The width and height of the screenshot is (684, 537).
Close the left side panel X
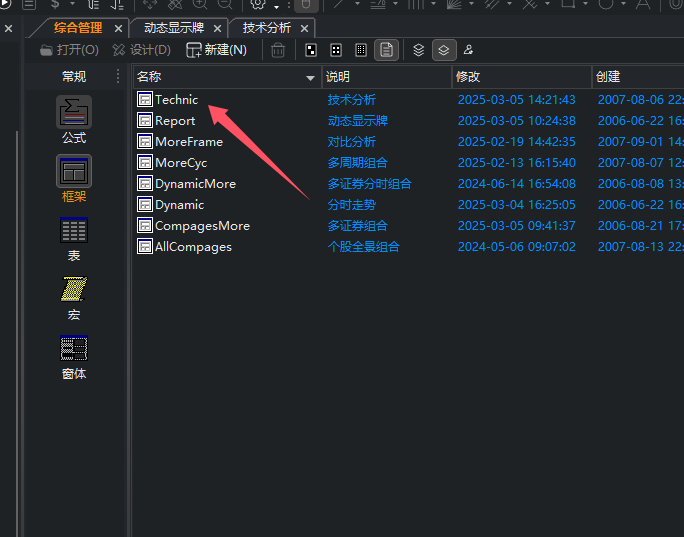pos(8,29)
